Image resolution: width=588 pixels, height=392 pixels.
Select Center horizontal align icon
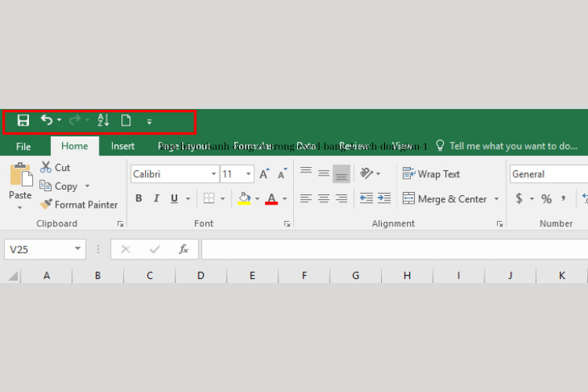324,198
